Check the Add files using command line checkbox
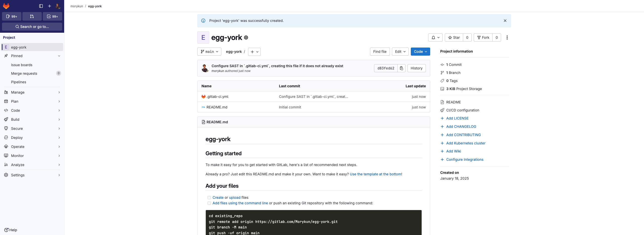Screen dimensions: 644x235 pyautogui.click(x=209, y=203)
